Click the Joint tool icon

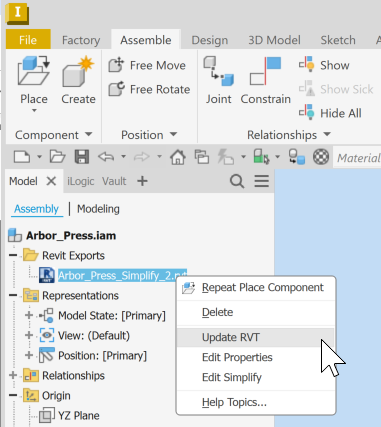pyautogui.click(x=218, y=71)
